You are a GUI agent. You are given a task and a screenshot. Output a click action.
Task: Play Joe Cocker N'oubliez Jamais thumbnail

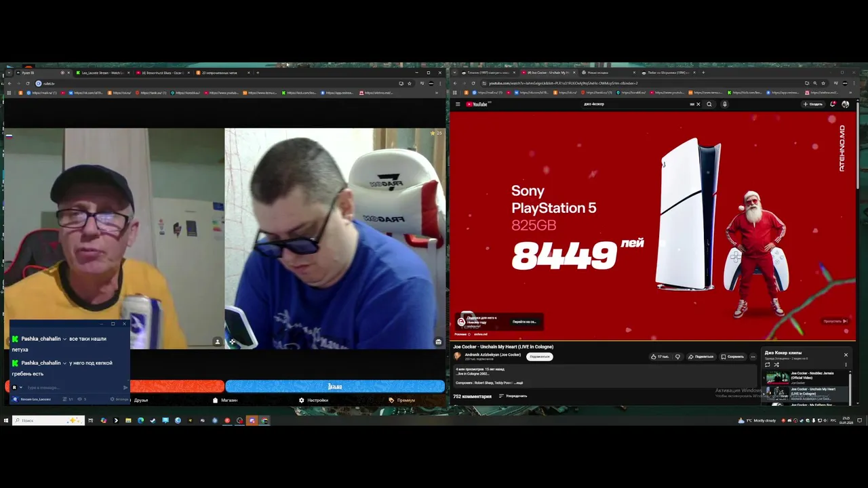coord(777,378)
